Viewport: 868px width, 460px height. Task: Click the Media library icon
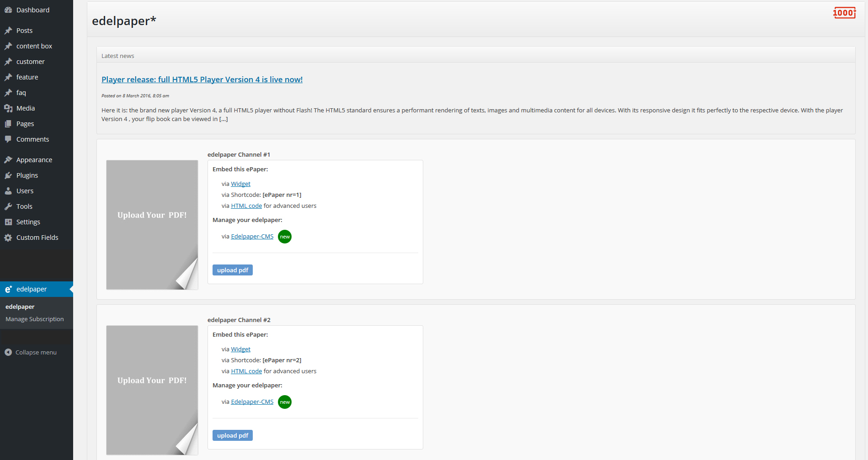click(x=8, y=108)
